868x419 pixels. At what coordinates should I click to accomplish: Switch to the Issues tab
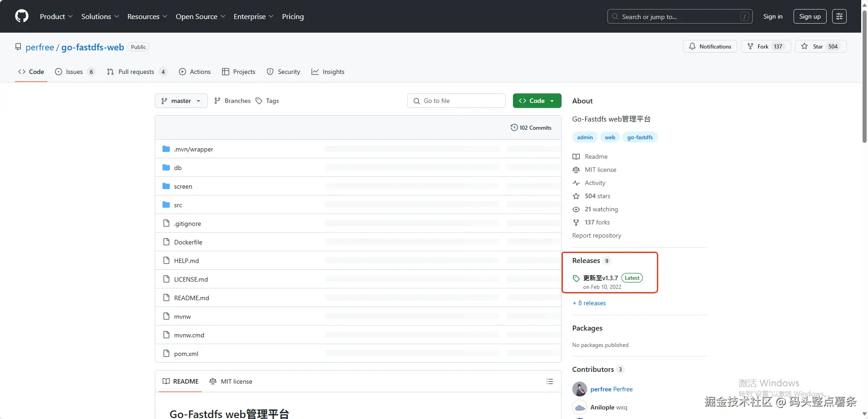click(75, 72)
